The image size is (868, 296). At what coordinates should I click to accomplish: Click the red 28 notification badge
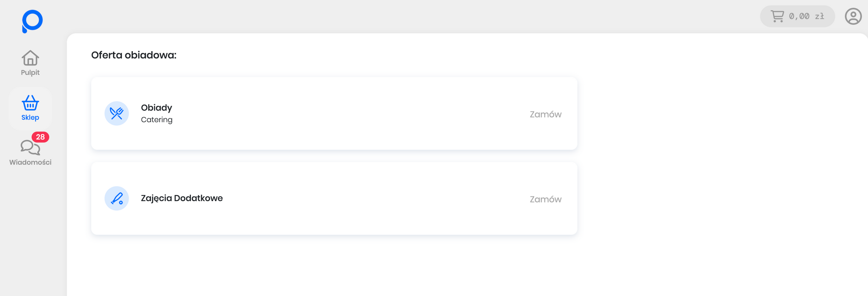[40, 137]
